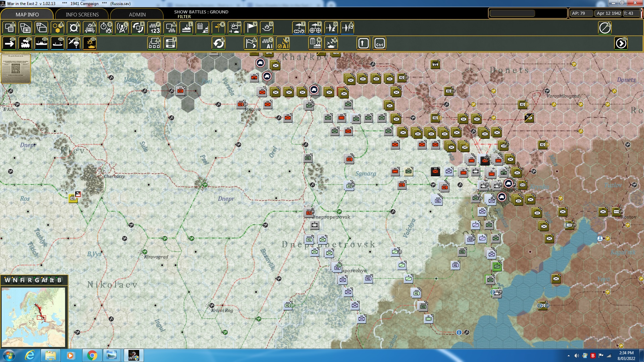Select the Plane with lightning icon (O)
This screenshot has height=362, width=644.
pos(331,28)
